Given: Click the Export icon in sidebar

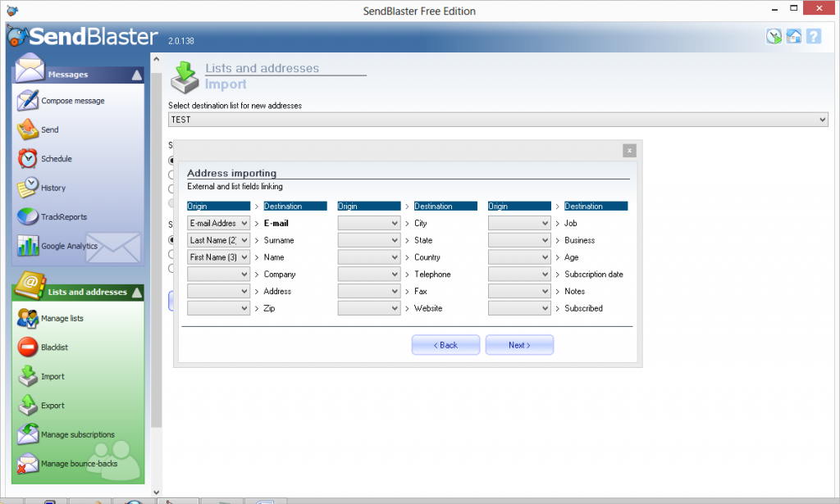Looking at the screenshot, I should 29,406.
